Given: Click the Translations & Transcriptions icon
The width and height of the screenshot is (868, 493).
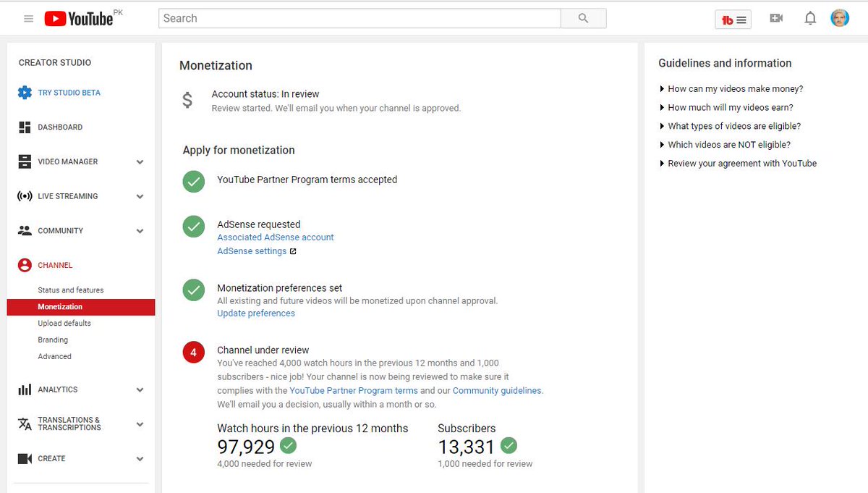Looking at the screenshot, I should point(25,424).
